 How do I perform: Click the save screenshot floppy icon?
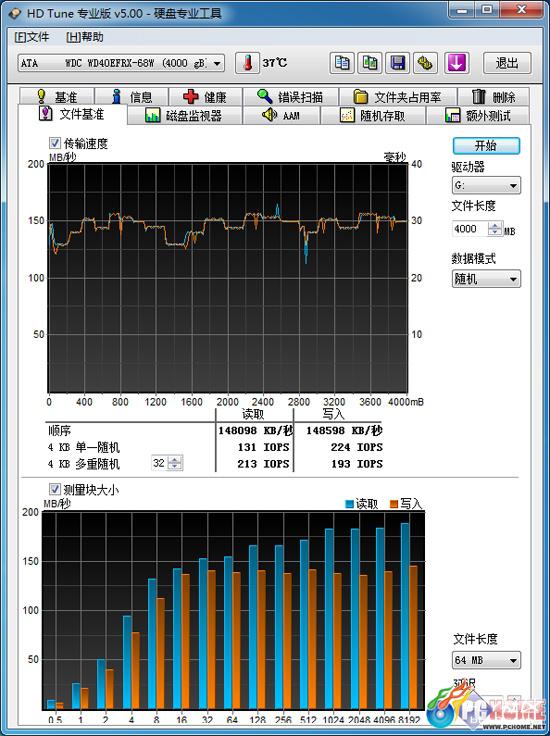[397, 63]
